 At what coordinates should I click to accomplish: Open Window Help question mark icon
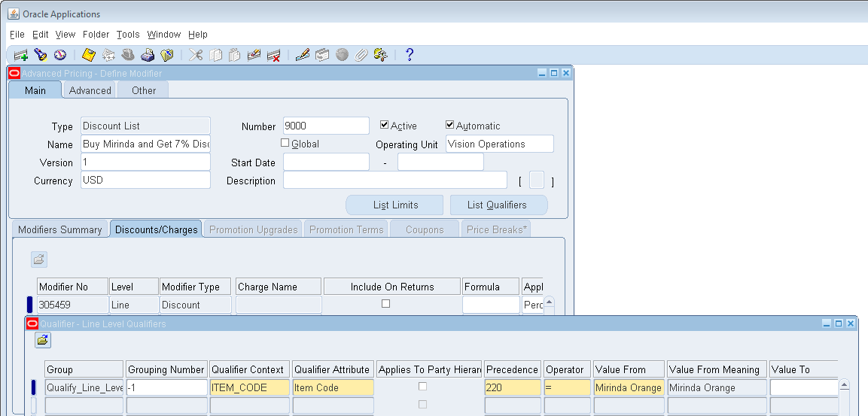[x=409, y=55]
